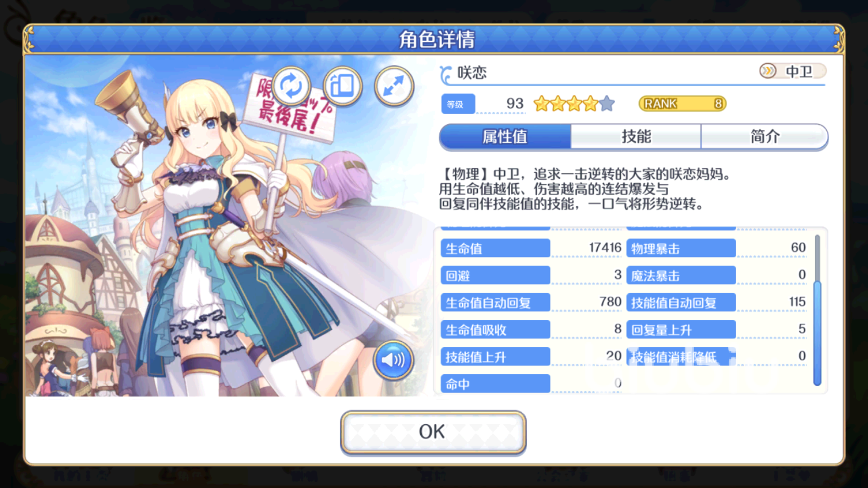Image resolution: width=868 pixels, height=488 pixels.
Task: Click the 回复量上升 stat label
Action: [x=681, y=329]
